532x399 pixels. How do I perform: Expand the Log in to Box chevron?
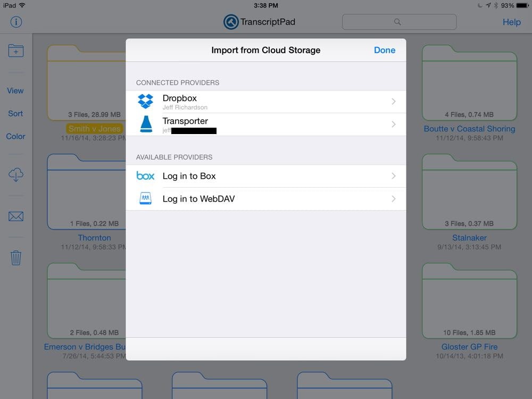point(394,176)
